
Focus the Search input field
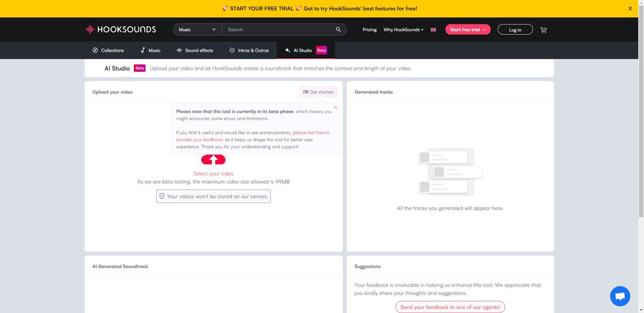click(x=279, y=29)
